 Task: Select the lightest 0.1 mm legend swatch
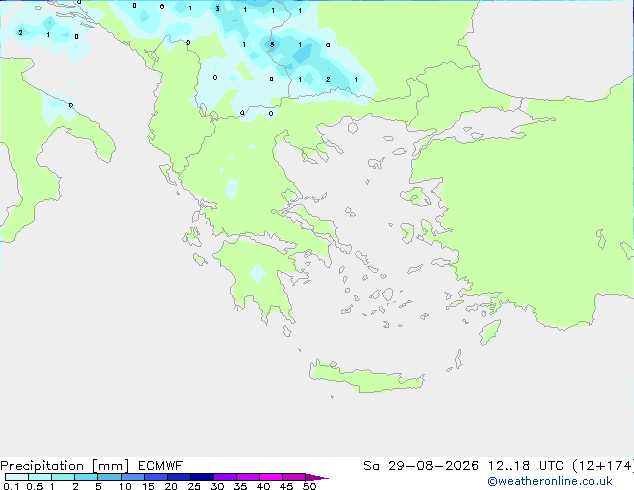point(17,477)
